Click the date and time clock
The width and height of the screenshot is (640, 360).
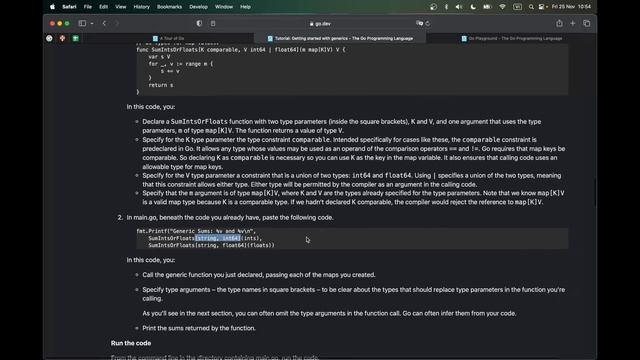coord(571,7)
